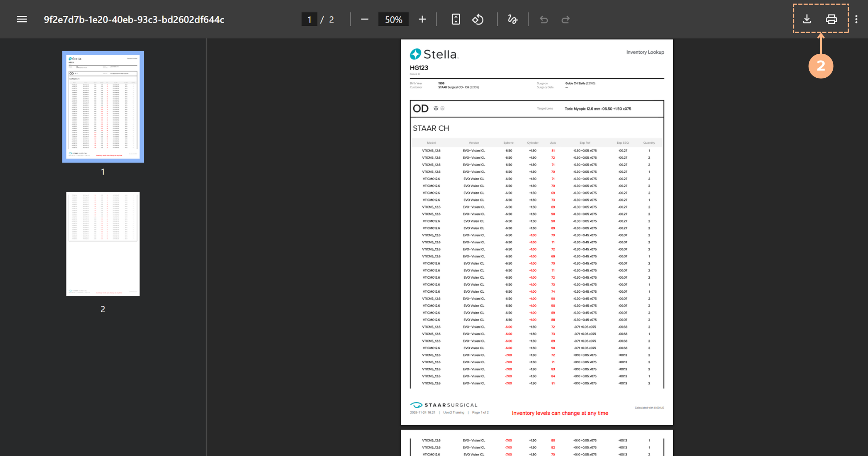Select page 1 thumbnail
The height and width of the screenshot is (456, 868).
(103, 107)
